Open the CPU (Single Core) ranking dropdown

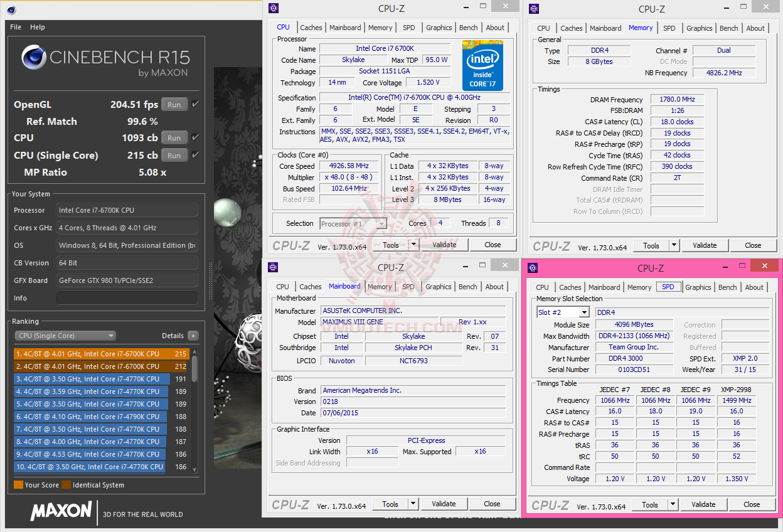point(65,336)
